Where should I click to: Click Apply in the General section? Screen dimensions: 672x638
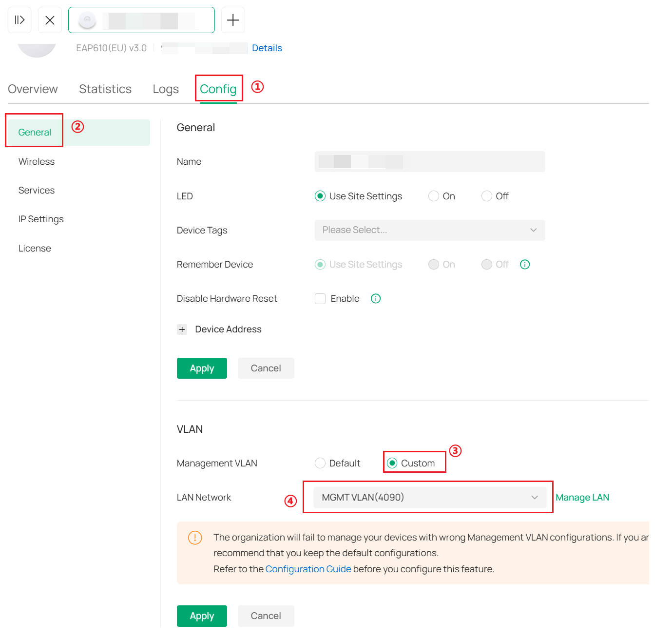[202, 368]
